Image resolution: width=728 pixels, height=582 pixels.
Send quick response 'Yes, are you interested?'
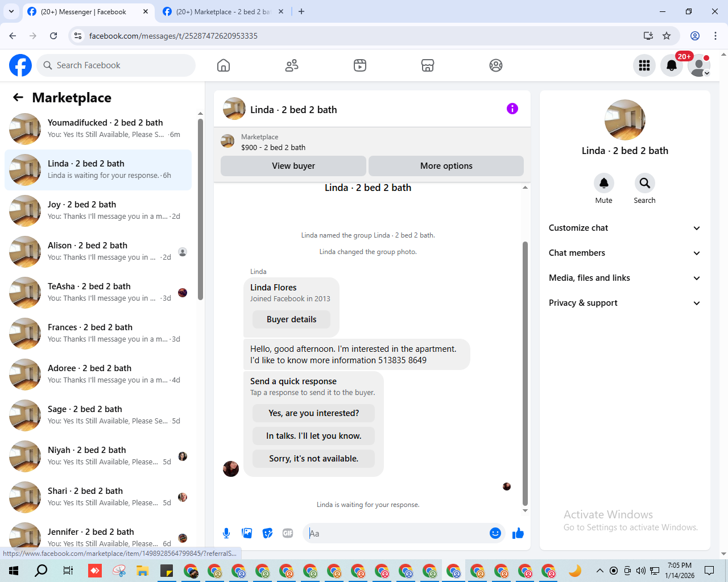(314, 413)
